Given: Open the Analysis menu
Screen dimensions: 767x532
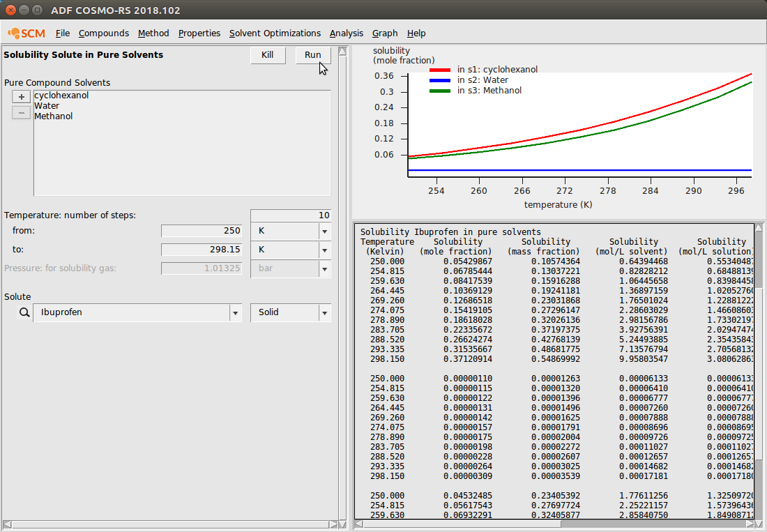Looking at the screenshot, I should 347,33.
